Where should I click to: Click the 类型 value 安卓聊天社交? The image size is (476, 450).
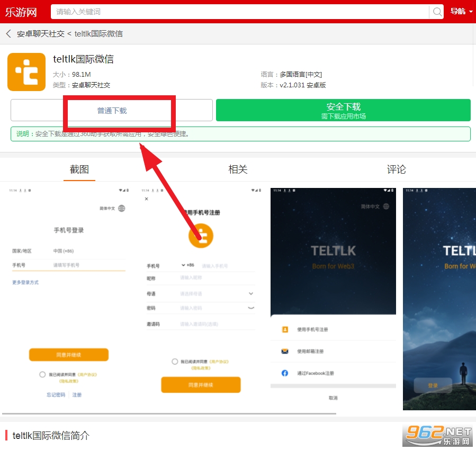[91, 85]
